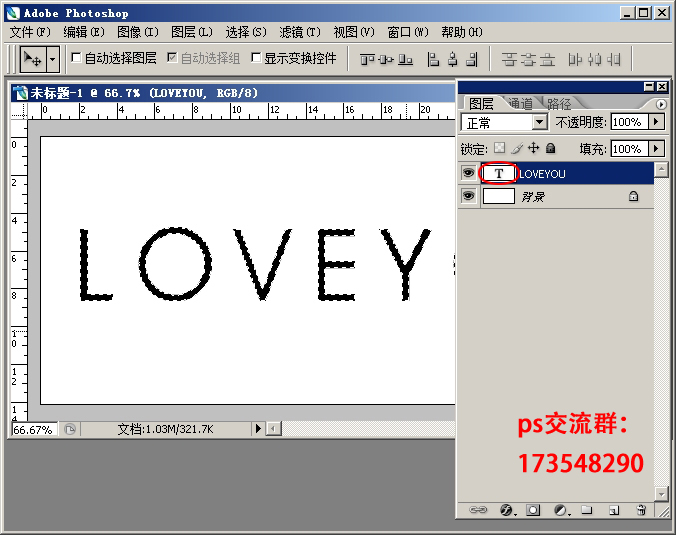This screenshot has height=535, width=676.
Task: Toggle lock image pixels brush icon
Action: pyautogui.click(x=517, y=148)
